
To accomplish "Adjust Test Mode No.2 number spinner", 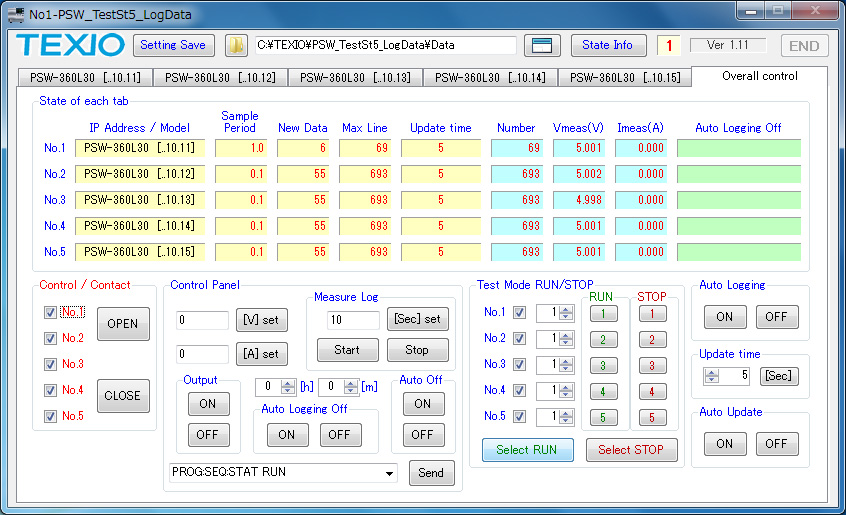I will 565,339.
